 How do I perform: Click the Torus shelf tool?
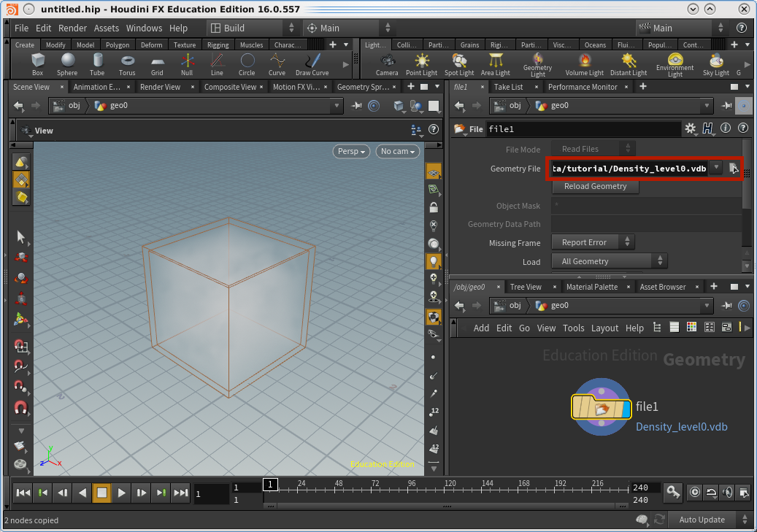click(x=127, y=64)
